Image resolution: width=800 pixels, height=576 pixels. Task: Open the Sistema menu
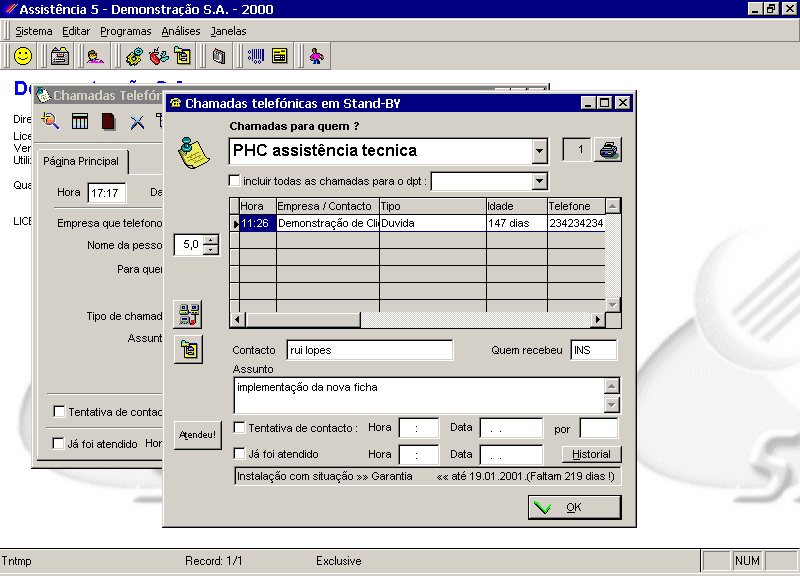point(34,31)
